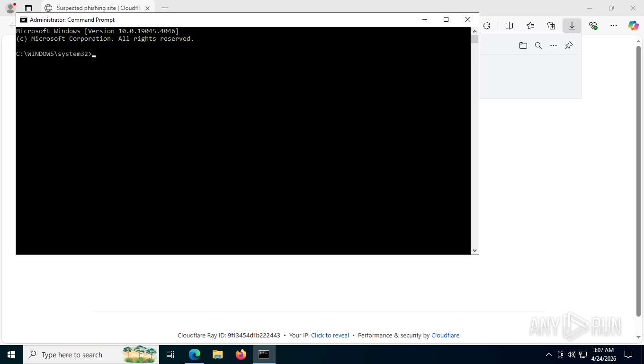This screenshot has height=364, width=644.
Task: Search downloads with magnifier icon
Action: pyautogui.click(x=538, y=45)
